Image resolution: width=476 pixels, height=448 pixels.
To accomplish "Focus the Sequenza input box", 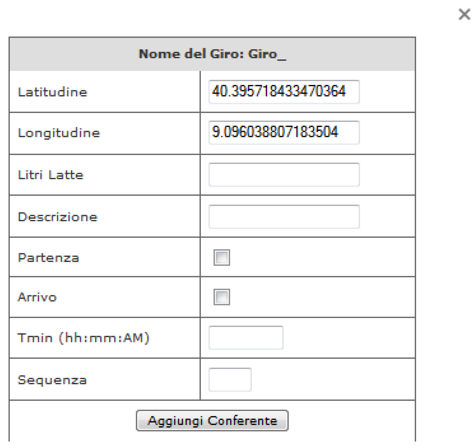I will (230, 380).
